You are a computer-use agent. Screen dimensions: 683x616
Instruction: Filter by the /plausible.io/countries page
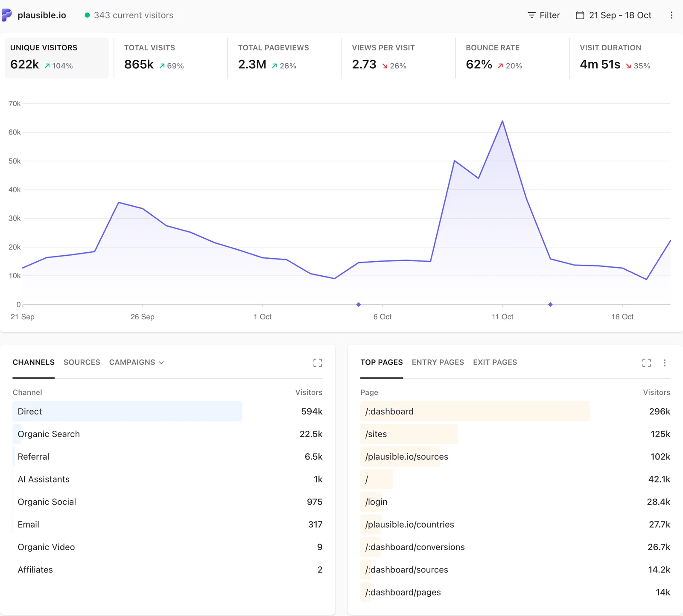pos(515,525)
